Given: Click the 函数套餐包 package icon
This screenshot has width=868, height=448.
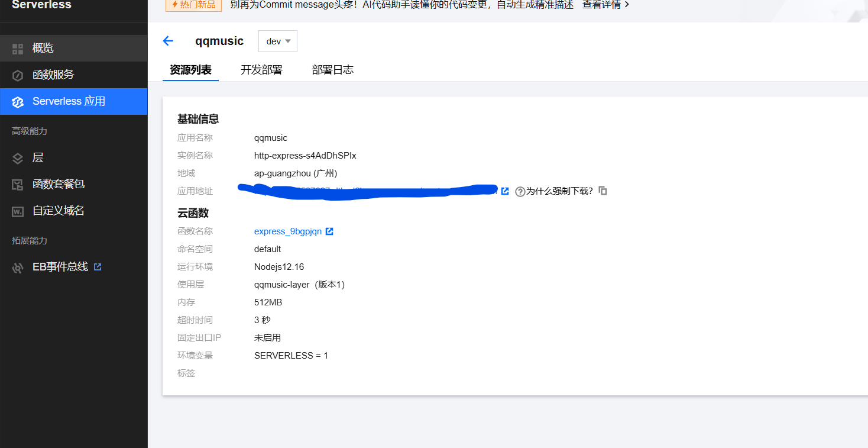Looking at the screenshot, I should click(x=18, y=185).
